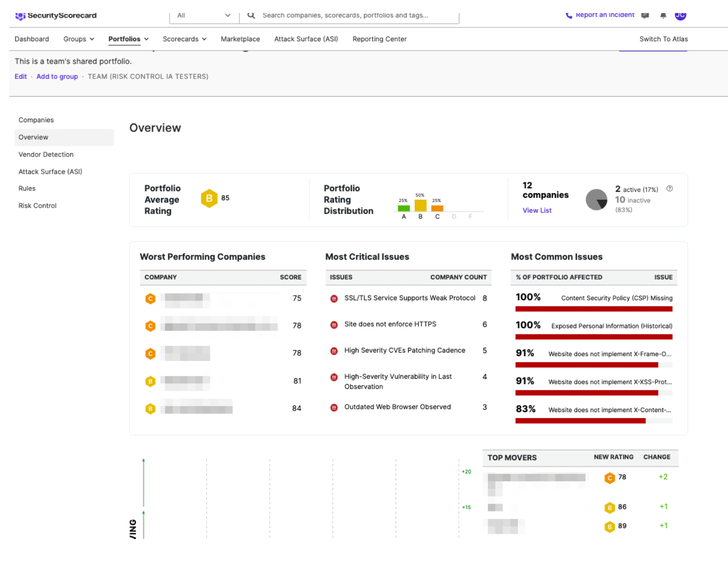Open the Portfolios dropdown

128,39
